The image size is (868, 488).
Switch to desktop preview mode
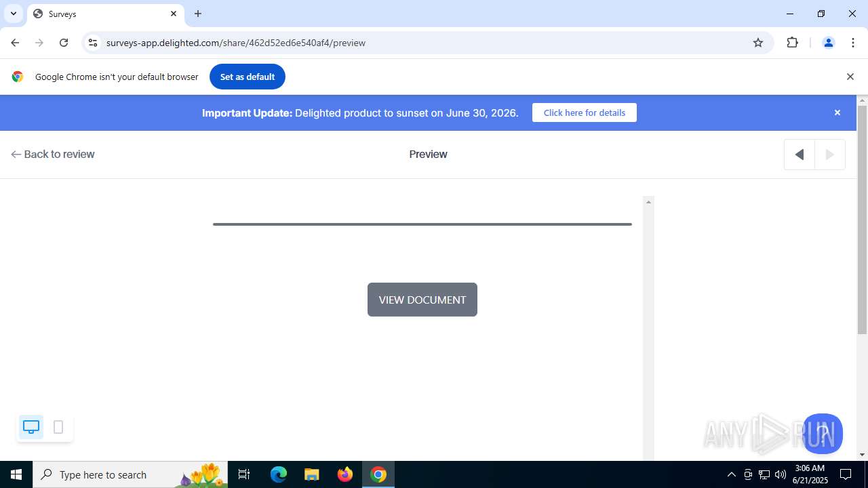[31, 427]
